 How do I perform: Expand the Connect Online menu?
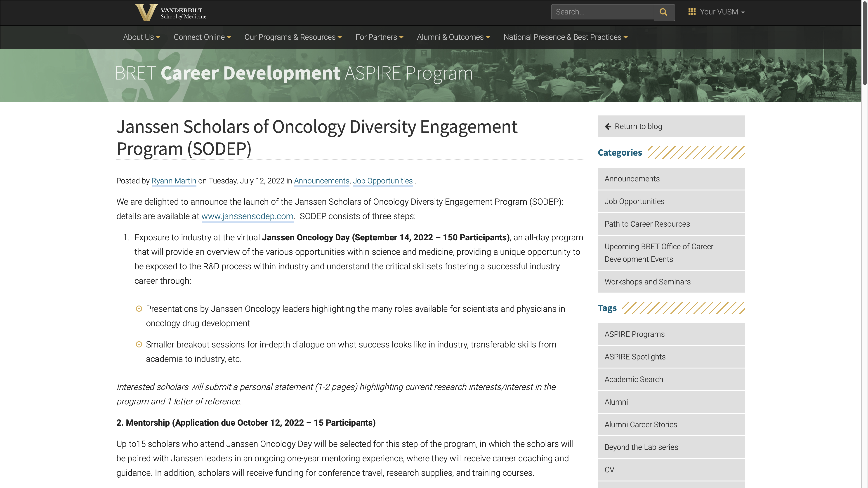(203, 37)
